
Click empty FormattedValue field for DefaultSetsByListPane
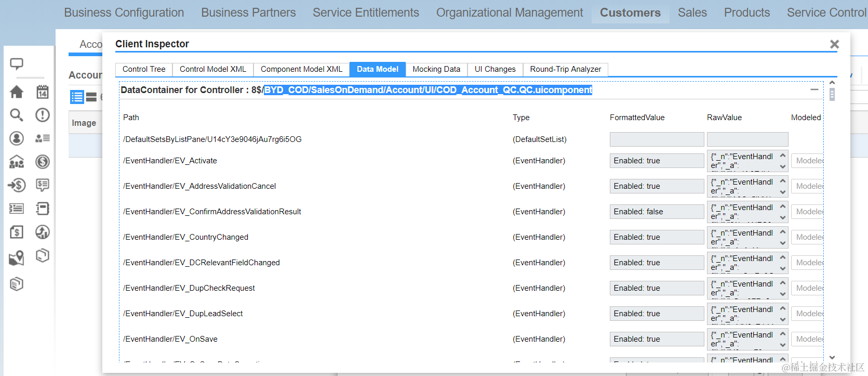point(657,139)
